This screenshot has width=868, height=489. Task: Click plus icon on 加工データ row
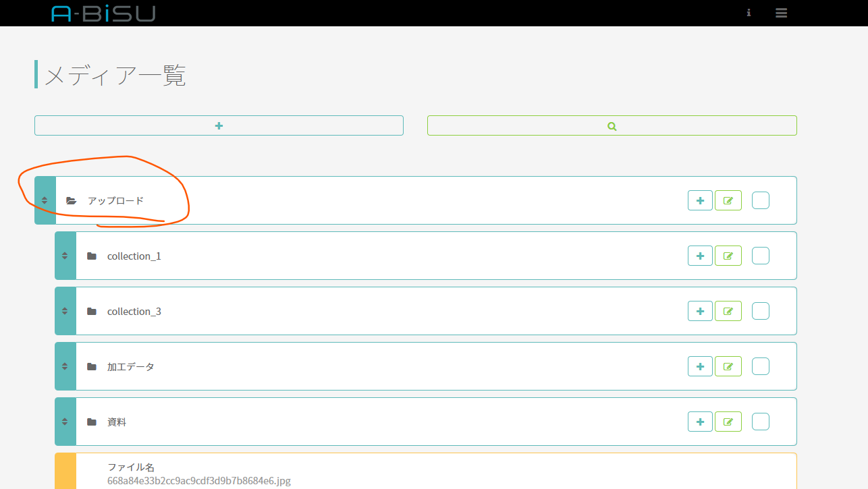[700, 366]
